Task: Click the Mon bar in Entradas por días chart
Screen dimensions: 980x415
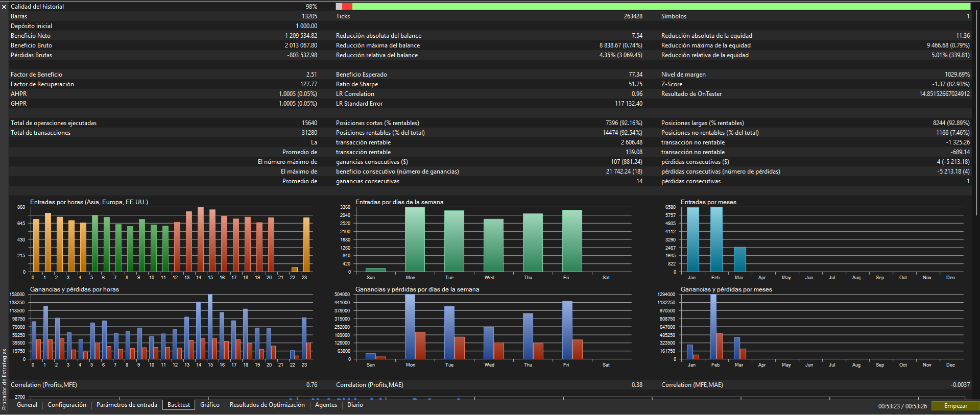Action: (x=415, y=240)
